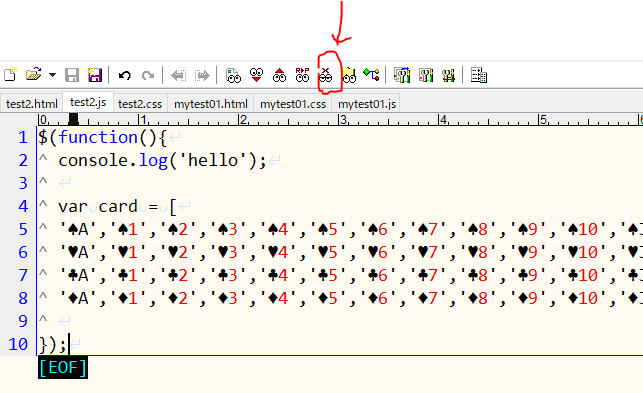Image resolution: width=643 pixels, height=393 pixels.
Task: Open the mytest01.html tab
Action: click(x=211, y=104)
